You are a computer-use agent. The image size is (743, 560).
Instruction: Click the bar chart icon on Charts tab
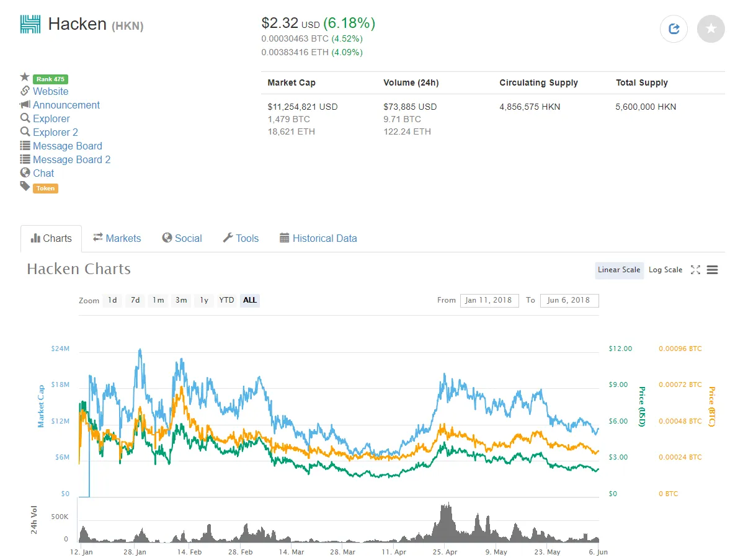coord(35,238)
